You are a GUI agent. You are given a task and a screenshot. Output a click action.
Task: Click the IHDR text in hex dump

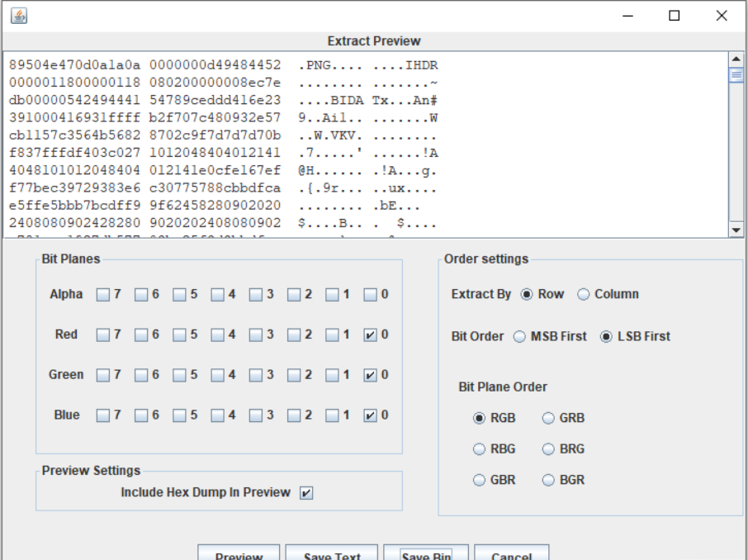422,65
